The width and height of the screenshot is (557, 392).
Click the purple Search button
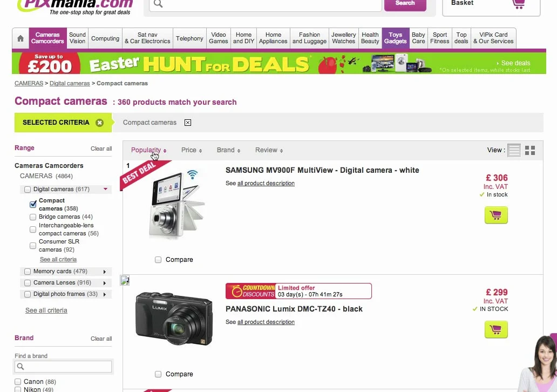click(x=405, y=4)
